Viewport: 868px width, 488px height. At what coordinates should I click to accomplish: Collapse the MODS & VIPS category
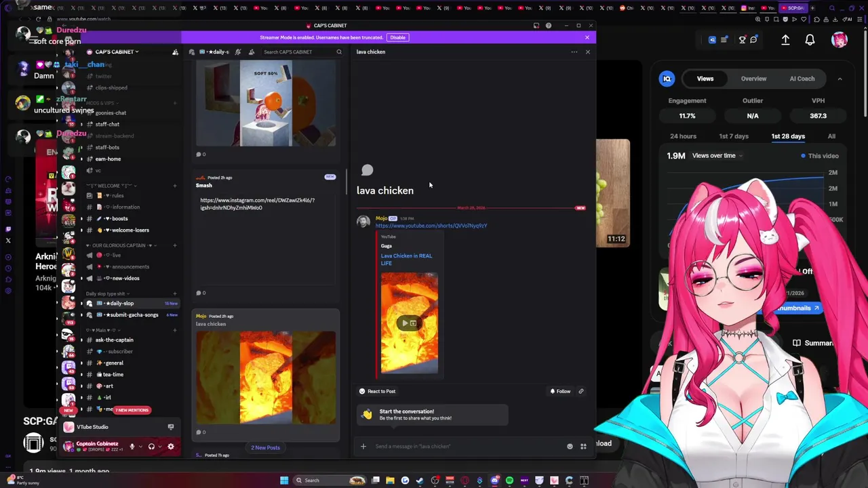(x=102, y=103)
